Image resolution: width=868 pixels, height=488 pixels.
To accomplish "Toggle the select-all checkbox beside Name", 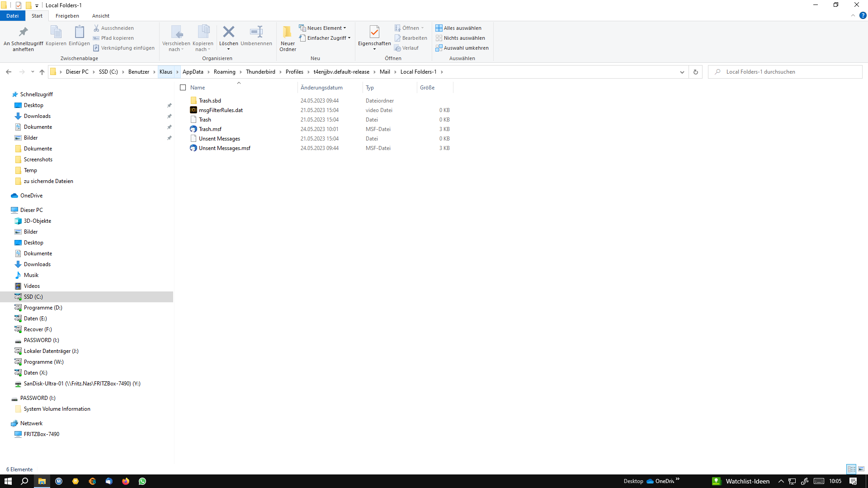I will click(x=183, y=88).
